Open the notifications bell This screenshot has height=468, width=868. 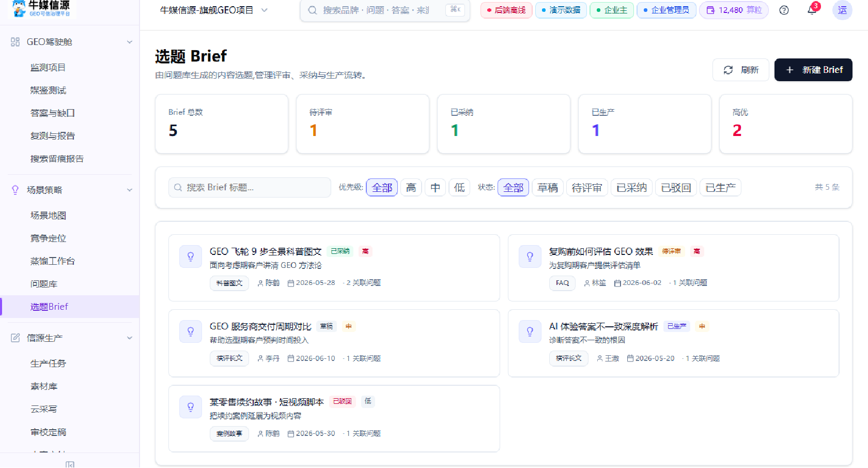pyautogui.click(x=812, y=10)
